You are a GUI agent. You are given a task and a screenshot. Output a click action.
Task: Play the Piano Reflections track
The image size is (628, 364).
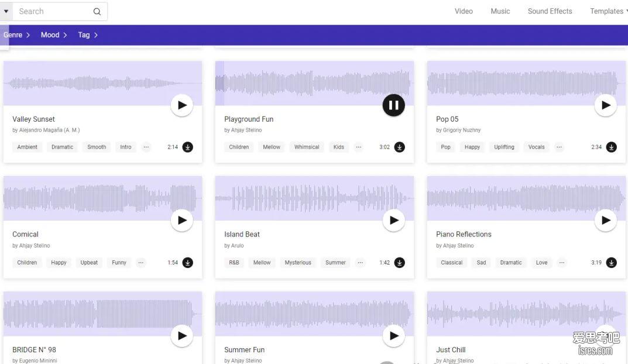click(606, 220)
